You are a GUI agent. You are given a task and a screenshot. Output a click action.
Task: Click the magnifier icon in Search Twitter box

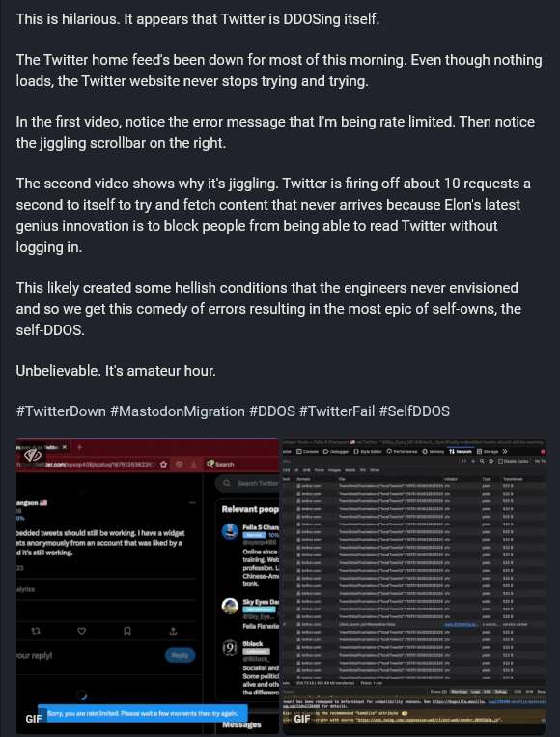click(227, 483)
